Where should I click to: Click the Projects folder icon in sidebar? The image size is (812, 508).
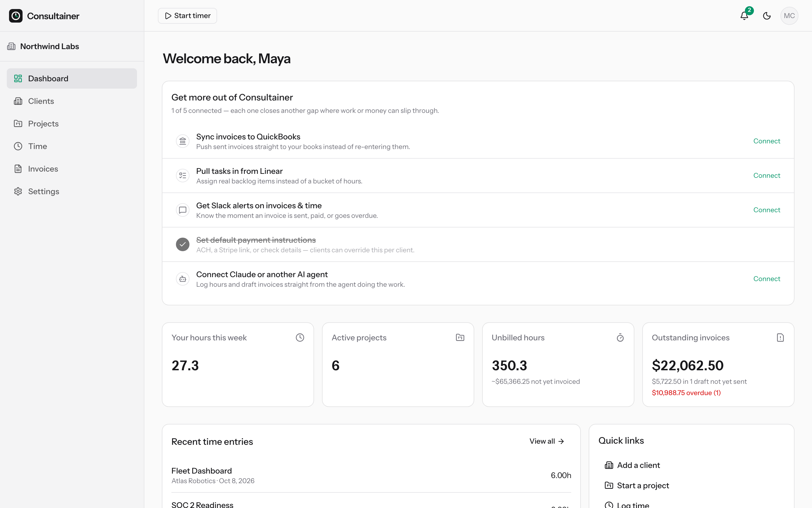coord(18,124)
